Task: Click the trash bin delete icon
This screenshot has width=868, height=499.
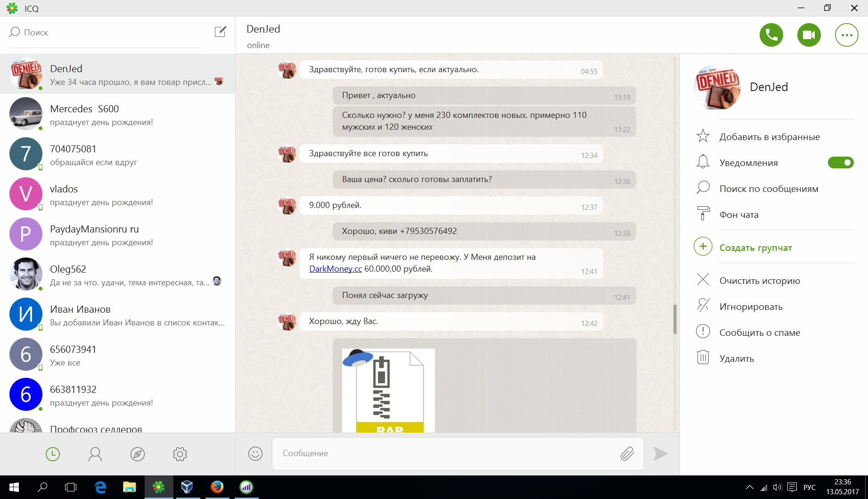Action: coord(703,358)
